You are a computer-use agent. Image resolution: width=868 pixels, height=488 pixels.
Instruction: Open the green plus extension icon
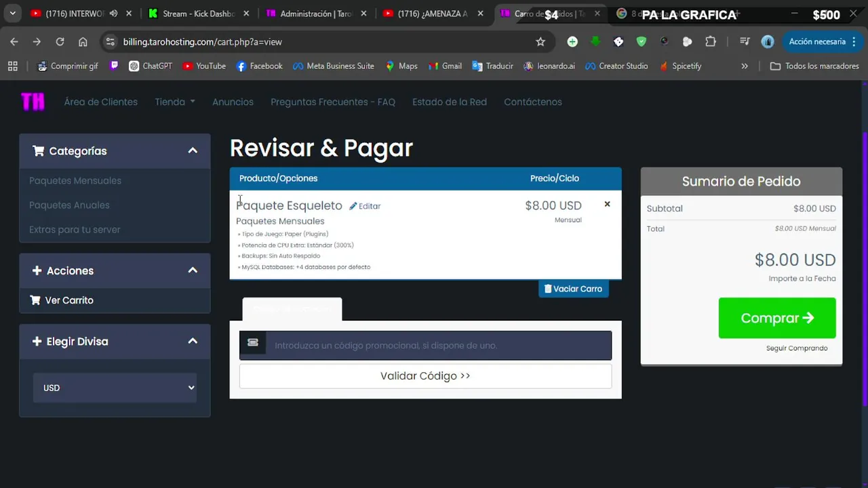click(572, 41)
